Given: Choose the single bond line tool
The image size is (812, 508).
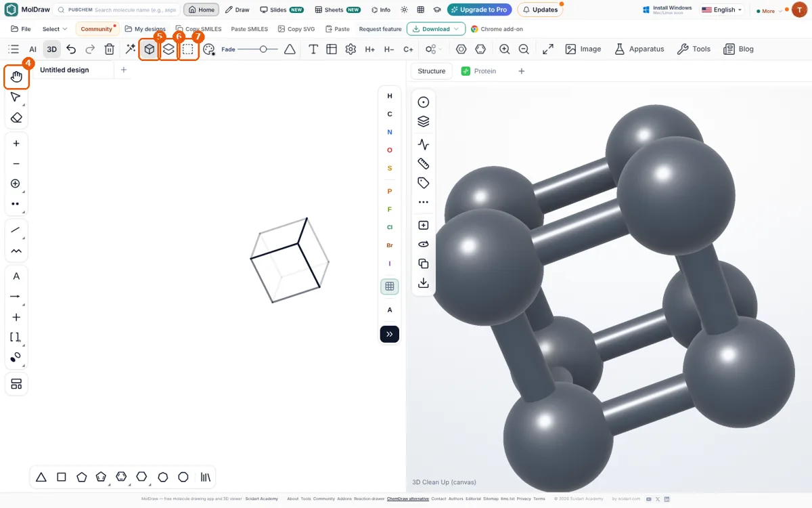Looking at the screenshot, I should pos(16,230).
